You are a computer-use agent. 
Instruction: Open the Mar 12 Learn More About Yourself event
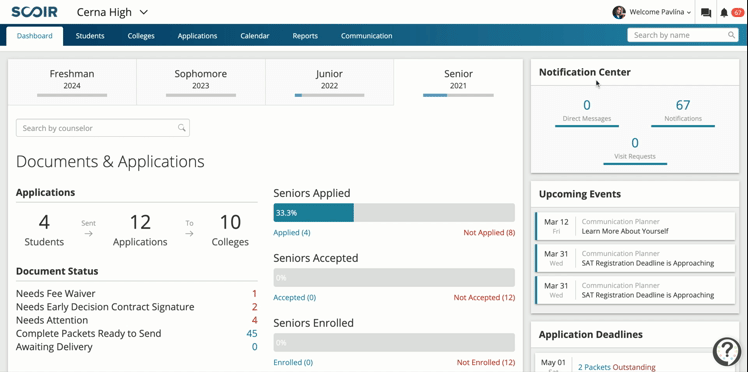pyautogui.click(x=635, y=226)
